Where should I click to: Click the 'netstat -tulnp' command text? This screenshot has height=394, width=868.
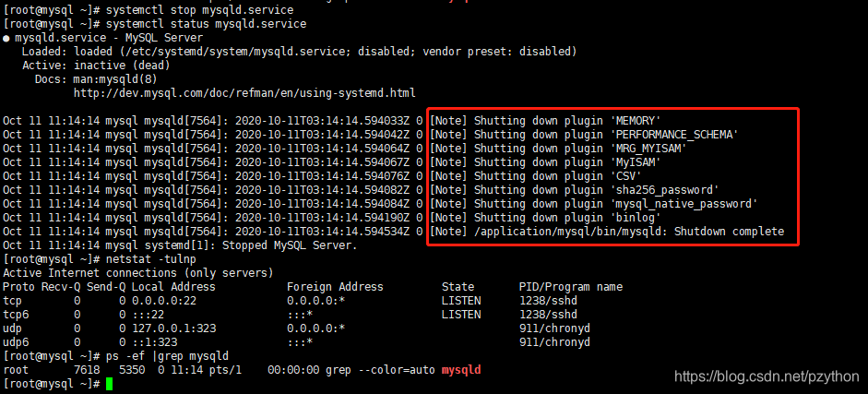[x=150, y=259]
